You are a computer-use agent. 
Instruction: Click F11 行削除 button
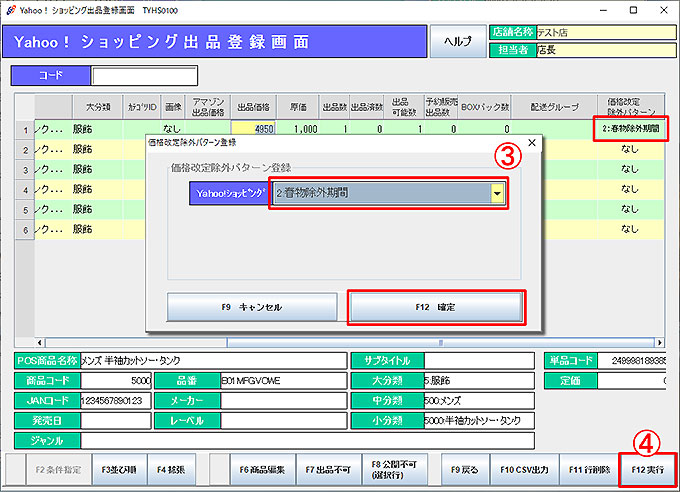[x=588, y=468]
